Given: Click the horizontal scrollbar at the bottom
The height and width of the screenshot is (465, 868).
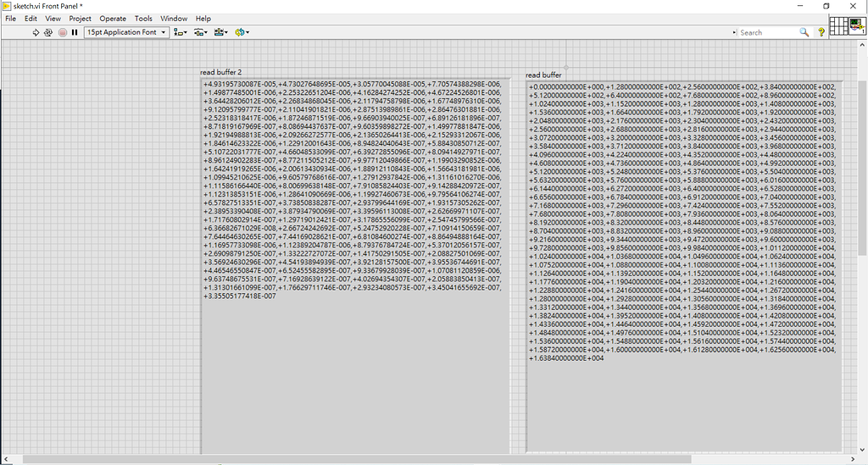Looking at the screenshot, I should tap(424, 459).
